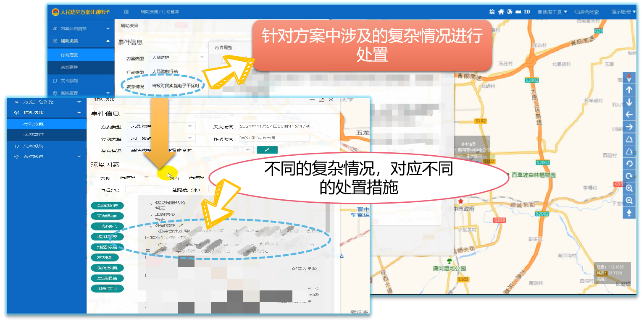Open 方案类型 dropdown showing 人员防护
This screenshot has width=644, height=324.
click(177, 57)
